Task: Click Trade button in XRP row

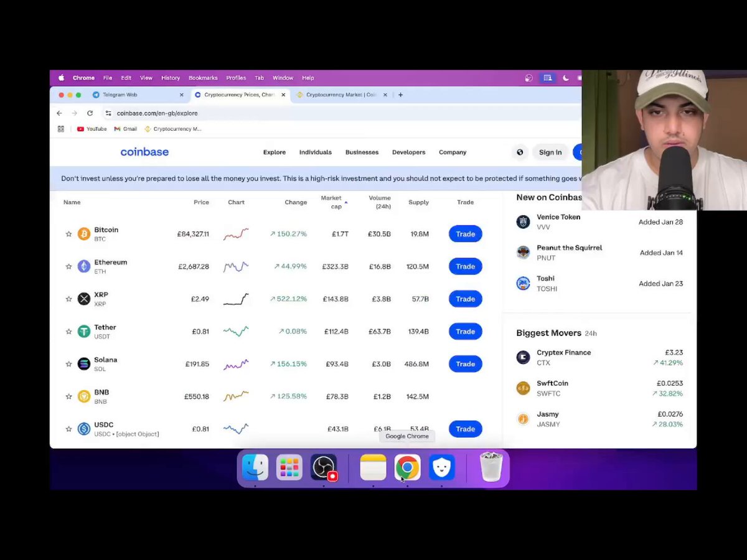Action: [465, 299]
